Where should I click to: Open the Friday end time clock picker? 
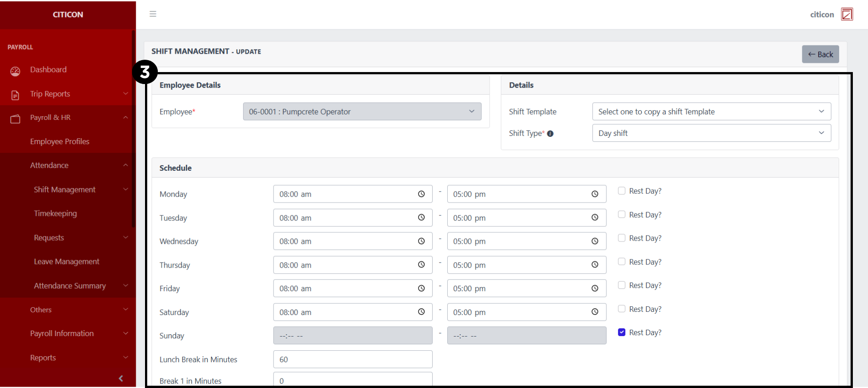[595, 288]
